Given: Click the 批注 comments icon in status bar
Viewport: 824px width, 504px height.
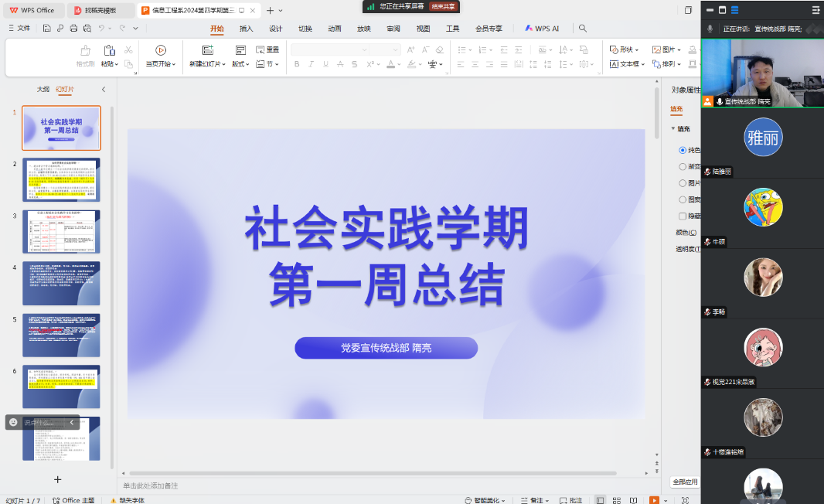Looking at the screenshot, I should [x=562, y=500].
